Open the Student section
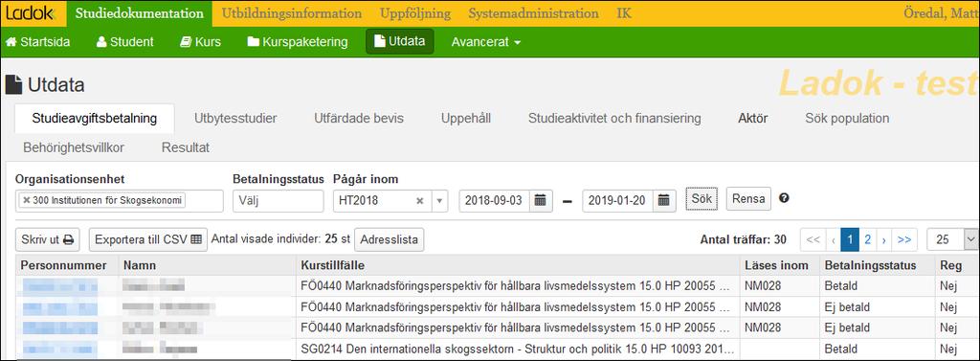 point(125,42)
